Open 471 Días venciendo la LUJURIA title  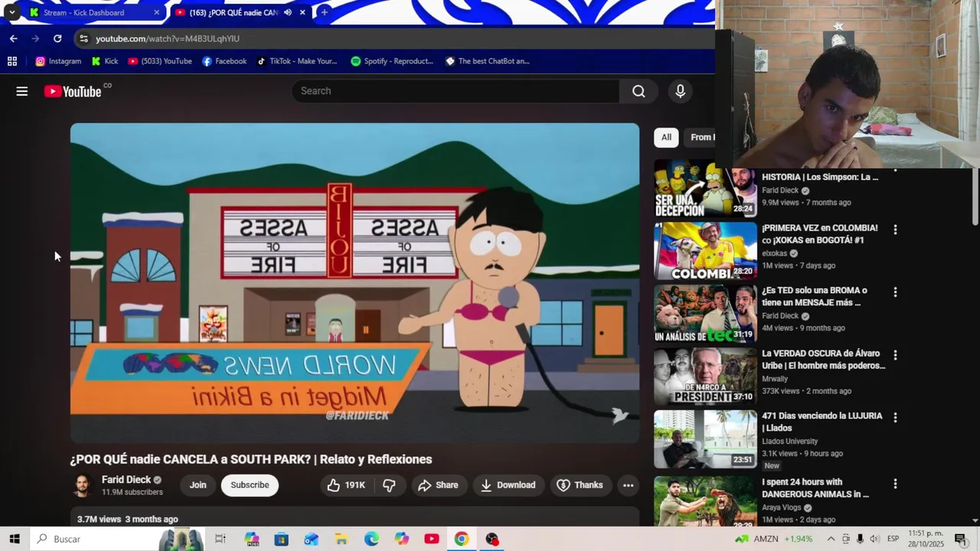coord(822,422)
